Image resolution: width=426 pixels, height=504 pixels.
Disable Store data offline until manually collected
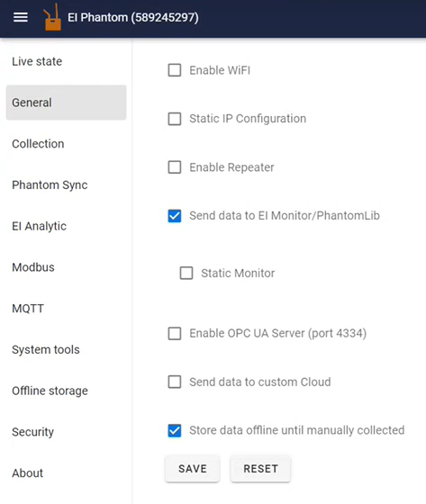[x=175, y=430]
